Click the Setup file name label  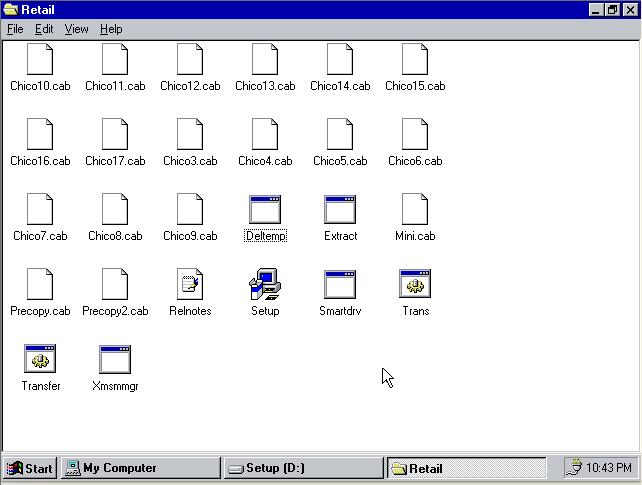(x=265, y=311)
